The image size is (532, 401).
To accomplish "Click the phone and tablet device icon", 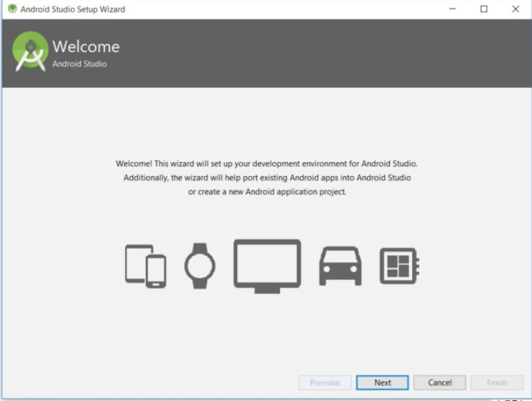I will click(x=146, y=266).
